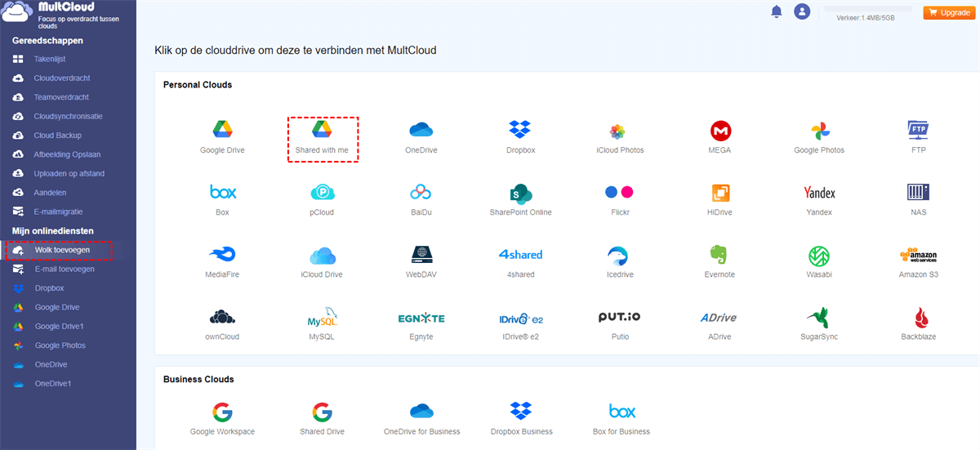Connect pCloud storage
This screenshot has width=980, height=450.
[322, 199]
